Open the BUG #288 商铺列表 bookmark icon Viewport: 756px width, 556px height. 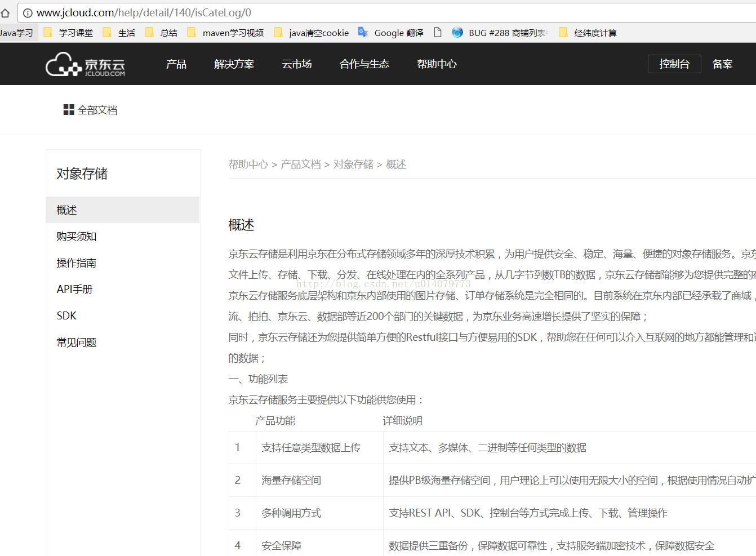coord(457,33)
